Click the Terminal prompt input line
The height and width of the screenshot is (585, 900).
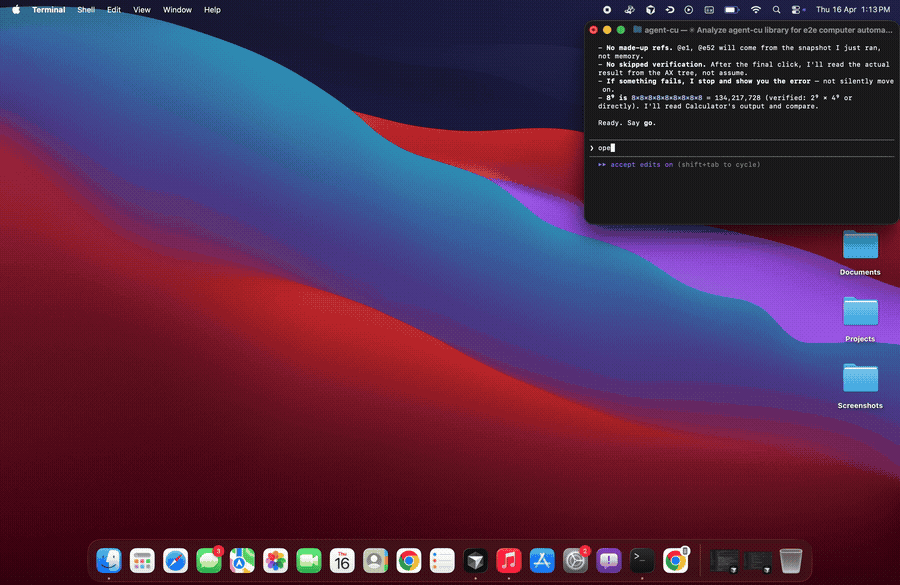point(742,148)
